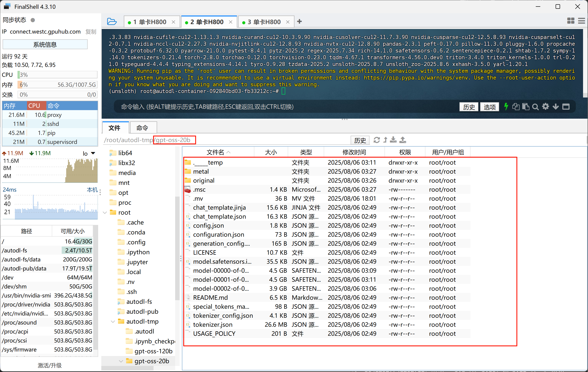Click the 交换 swap usage bar
This screenshot has height=372, width=588.
point(57,95)
